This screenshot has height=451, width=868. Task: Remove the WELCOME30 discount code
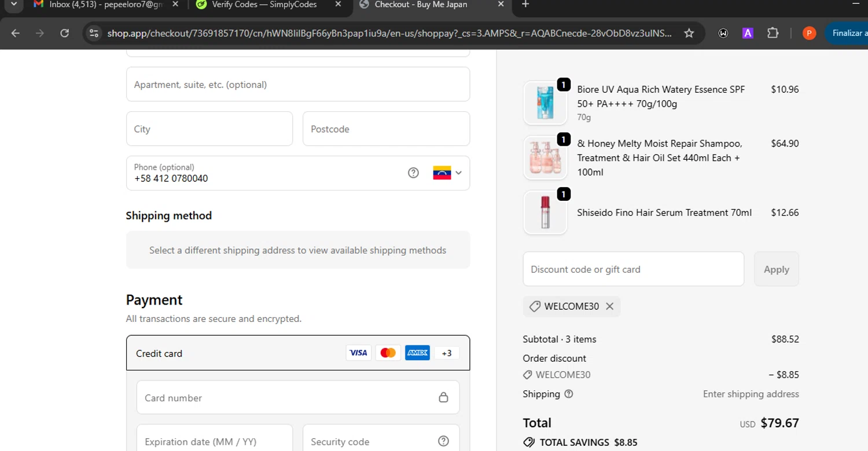click(609, 306)
